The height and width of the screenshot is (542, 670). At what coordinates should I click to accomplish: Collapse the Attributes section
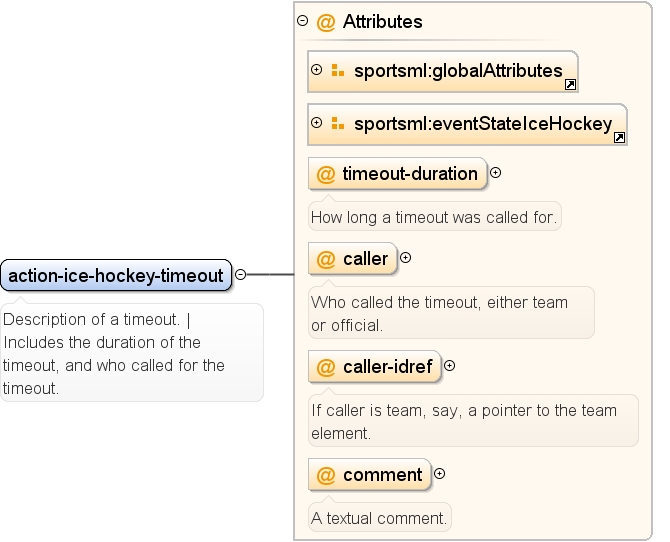[303, 21]
